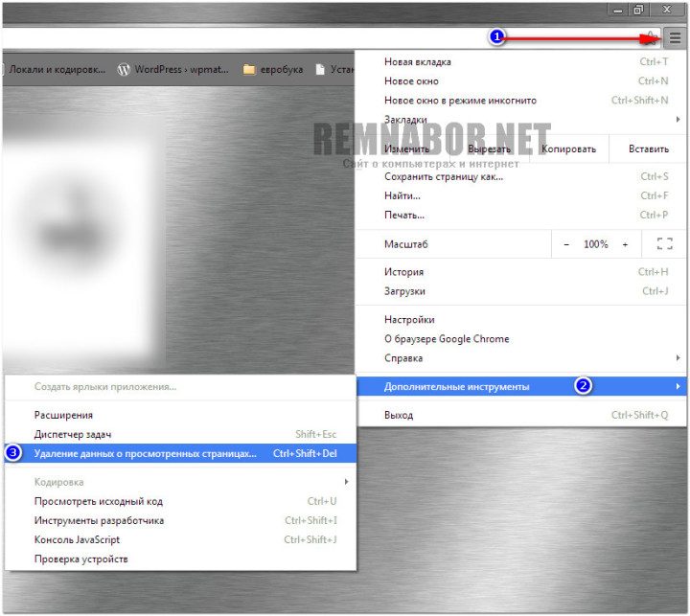Open История from the Chrome menu

point(403,272)
